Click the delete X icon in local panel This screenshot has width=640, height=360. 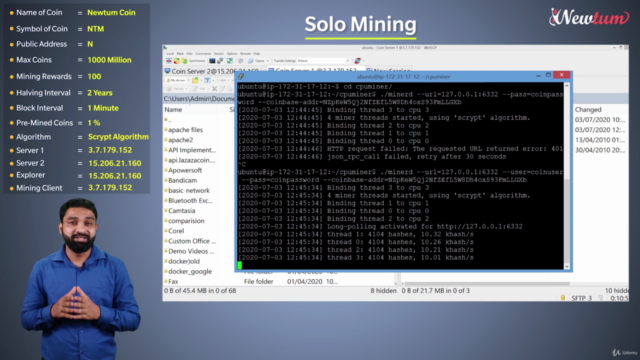tap(214, 89)
